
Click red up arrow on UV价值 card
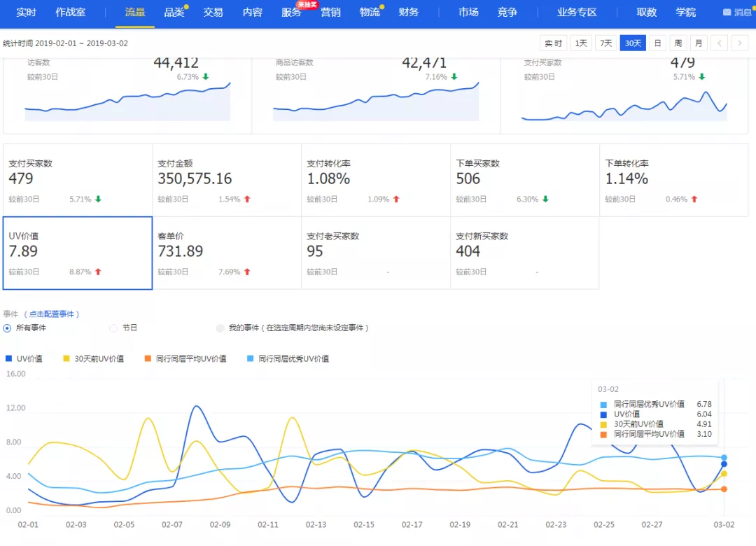click(x=98, y=272)
